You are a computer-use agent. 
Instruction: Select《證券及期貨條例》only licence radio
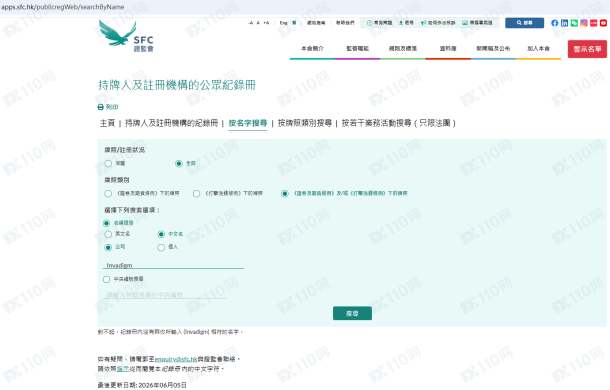[108, 193]
